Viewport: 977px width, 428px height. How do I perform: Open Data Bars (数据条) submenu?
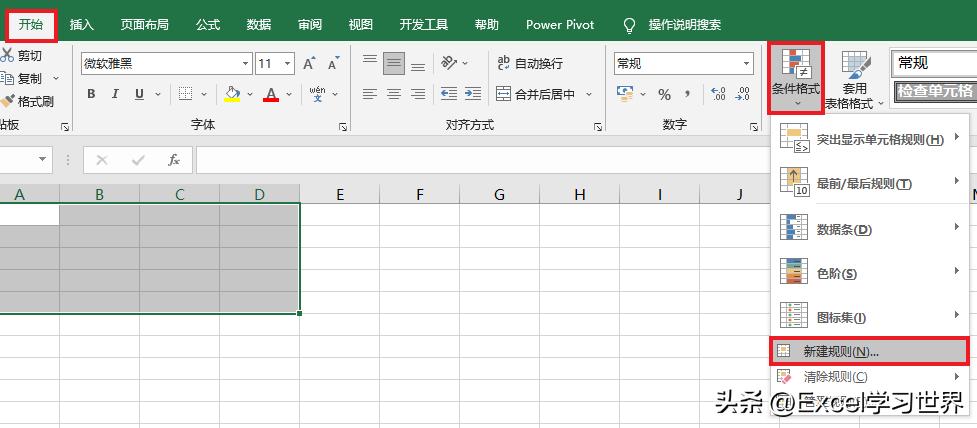(870, 229)
